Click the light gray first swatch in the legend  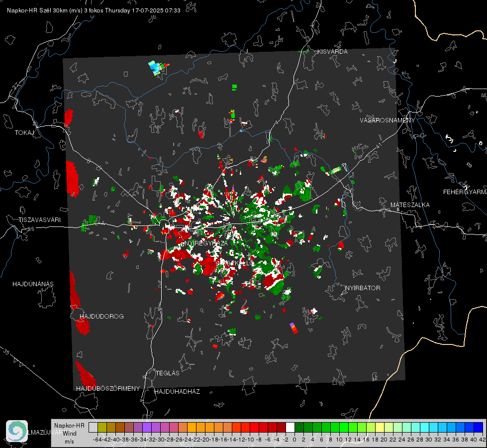coord(93,427)
